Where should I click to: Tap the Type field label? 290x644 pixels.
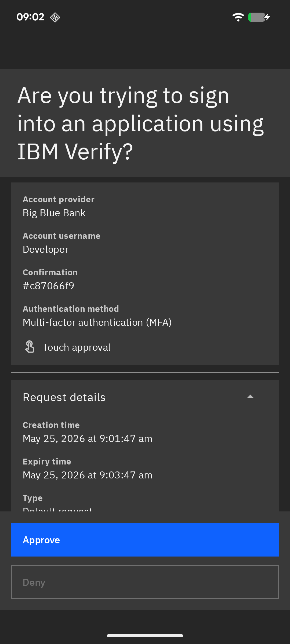click(x=33, y=498)
